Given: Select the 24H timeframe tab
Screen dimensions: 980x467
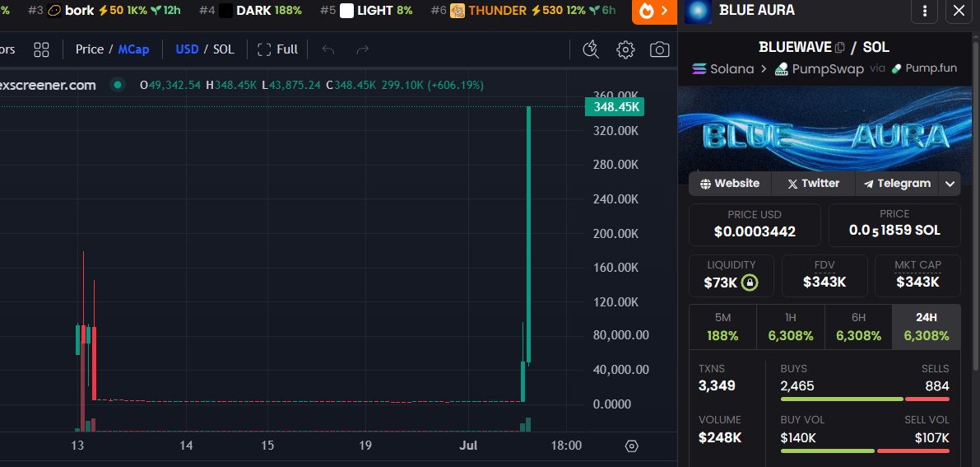Looking at the screenshot, I should (927, 327).
